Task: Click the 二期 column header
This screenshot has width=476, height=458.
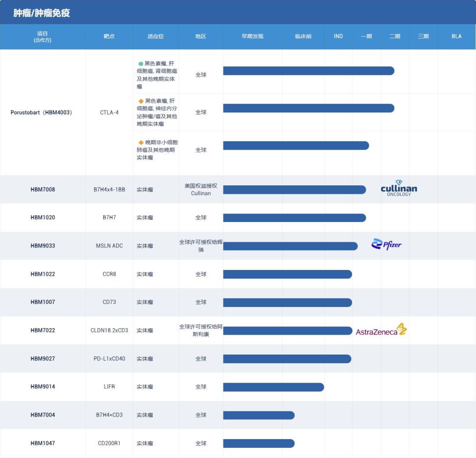Action: (395, 37)
